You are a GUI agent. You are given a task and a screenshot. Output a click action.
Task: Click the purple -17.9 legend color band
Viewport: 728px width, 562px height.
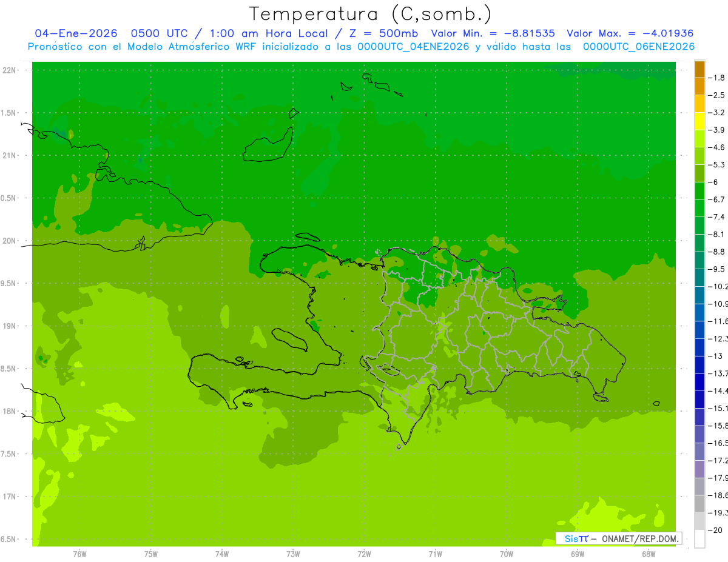click(x=699, y=469)
